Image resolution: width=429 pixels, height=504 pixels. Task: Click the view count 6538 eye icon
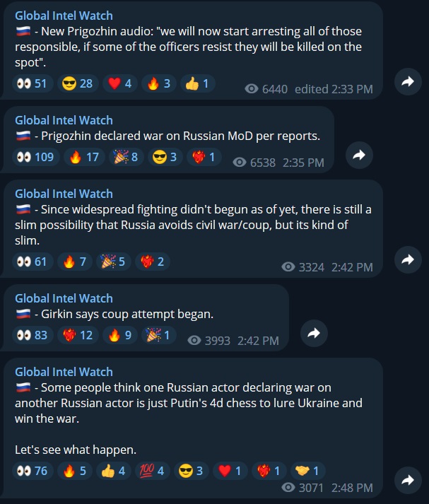pyautogui.click(x=240, y=163)
